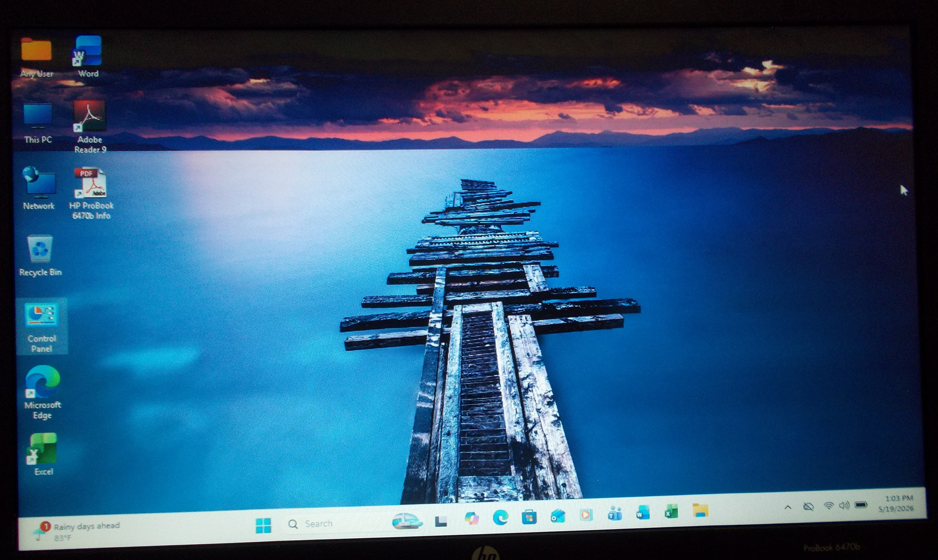The width and height of the screenshot is (938, 560).
Task: Open the media player taskbar icon
Action: tap(586, 514)
